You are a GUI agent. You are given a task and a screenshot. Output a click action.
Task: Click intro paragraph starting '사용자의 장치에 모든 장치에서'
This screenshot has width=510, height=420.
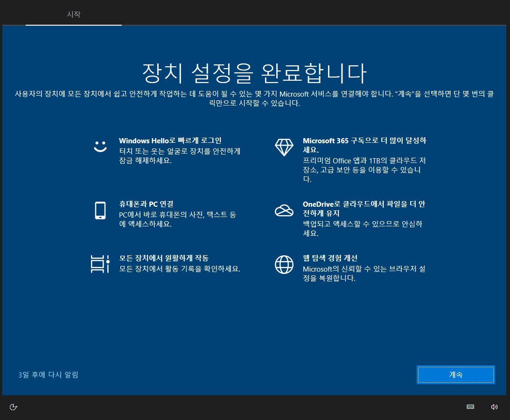click(x=255, y=98)
